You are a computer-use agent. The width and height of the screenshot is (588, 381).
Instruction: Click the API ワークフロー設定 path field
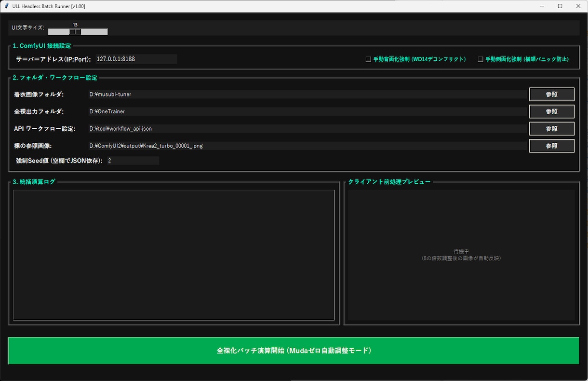coord(307,129)
